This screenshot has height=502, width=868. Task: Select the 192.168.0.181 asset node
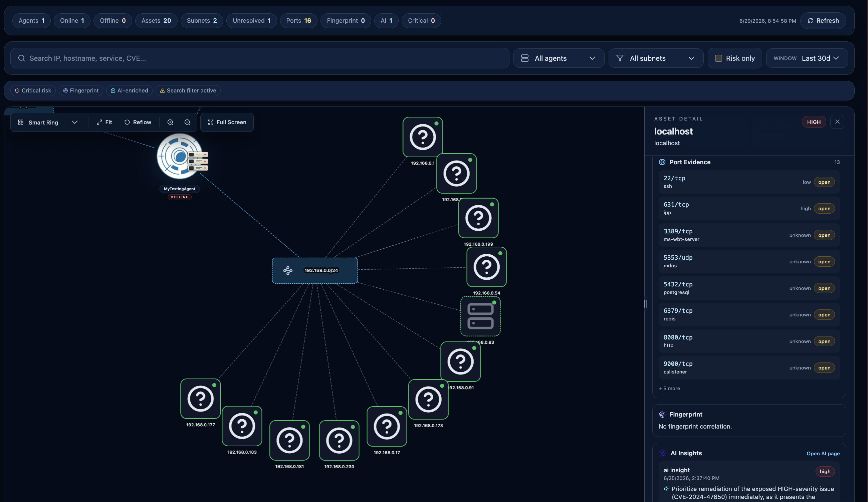point(290,440)
